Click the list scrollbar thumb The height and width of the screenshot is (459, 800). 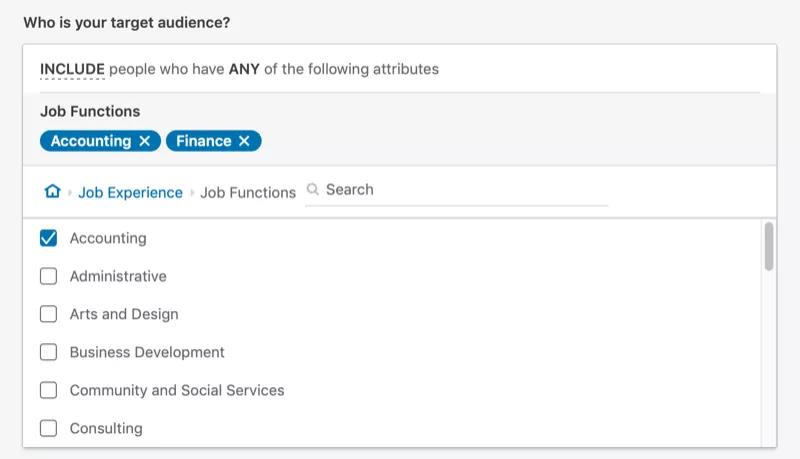point(768,246)
